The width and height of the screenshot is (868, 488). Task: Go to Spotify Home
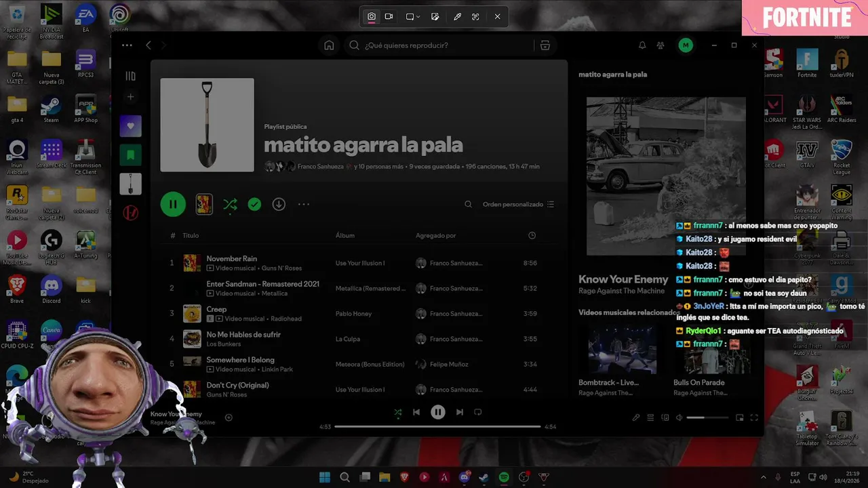click(x=329, y=45)
